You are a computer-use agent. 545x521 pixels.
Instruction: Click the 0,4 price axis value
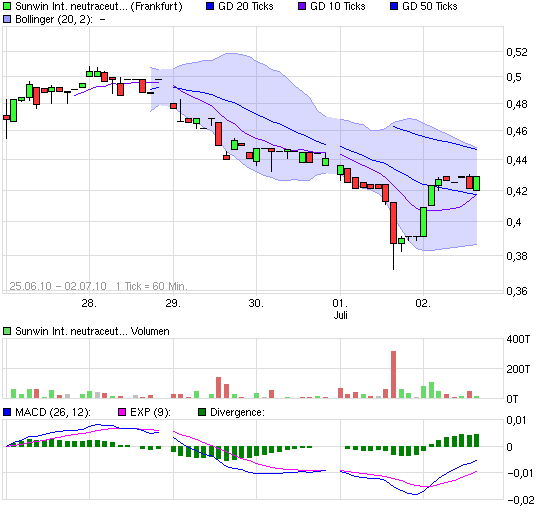pos(514,222)
